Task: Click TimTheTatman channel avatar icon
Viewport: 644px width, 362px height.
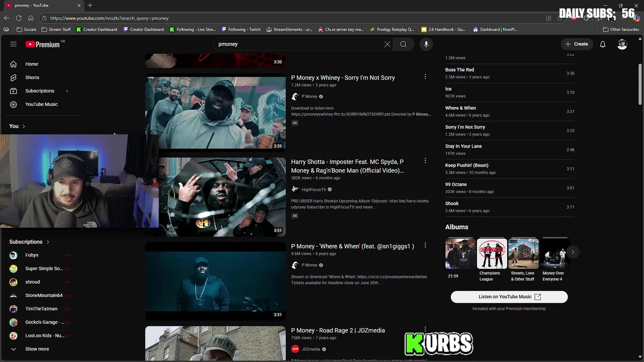Action: coord(14,309)
